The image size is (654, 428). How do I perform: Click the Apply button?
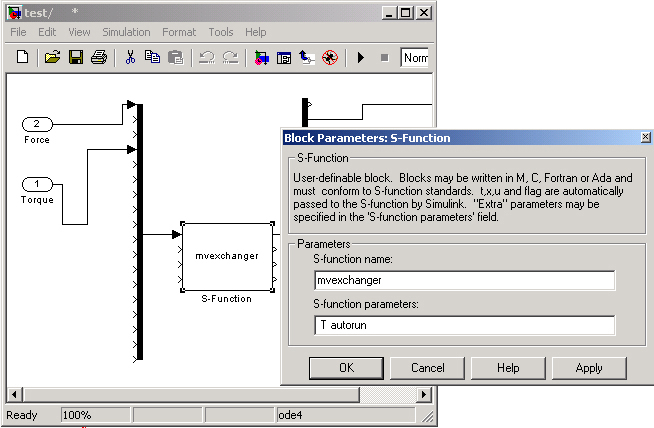point(589,368)
